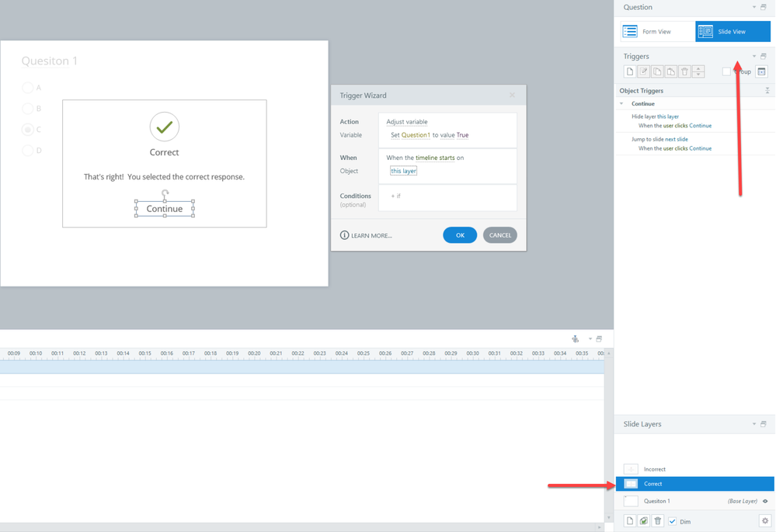Click the 00:20 mark on timeline ruler
Screen dimensions: 776x532
[x=254, y=353]
